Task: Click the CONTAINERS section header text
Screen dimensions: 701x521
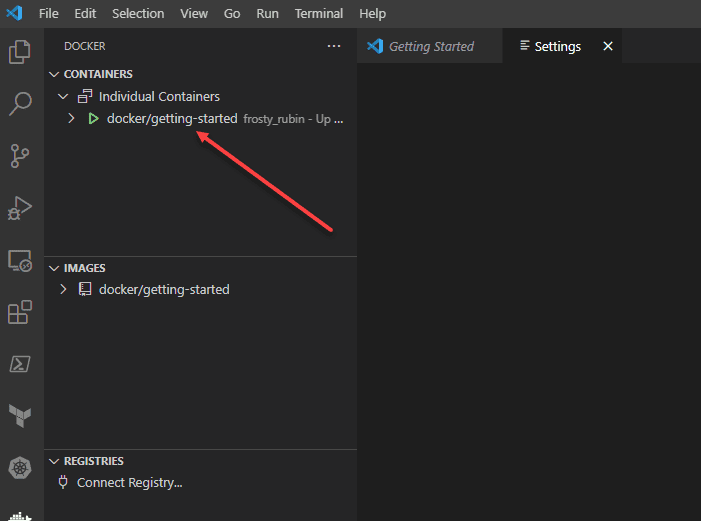Action: click(98, 74)
